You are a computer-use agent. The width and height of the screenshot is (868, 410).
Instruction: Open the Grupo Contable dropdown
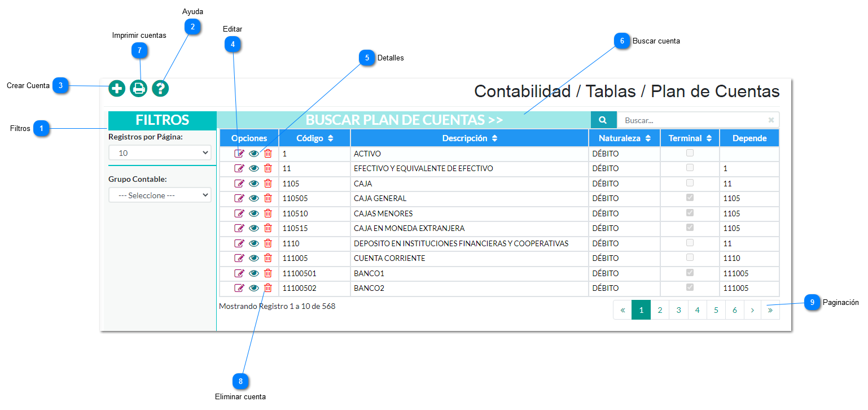click(x=160, y=195)
